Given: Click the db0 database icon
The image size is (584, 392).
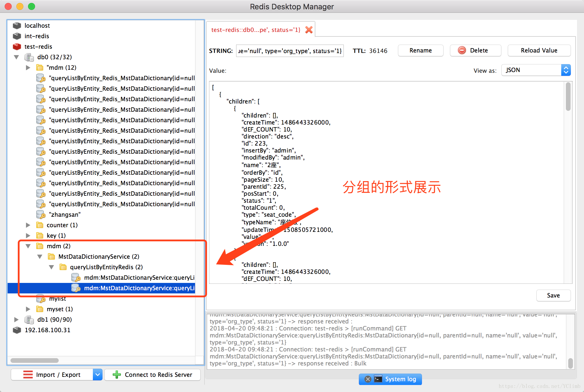Looking at the screenshot, I should pos(29,57).
